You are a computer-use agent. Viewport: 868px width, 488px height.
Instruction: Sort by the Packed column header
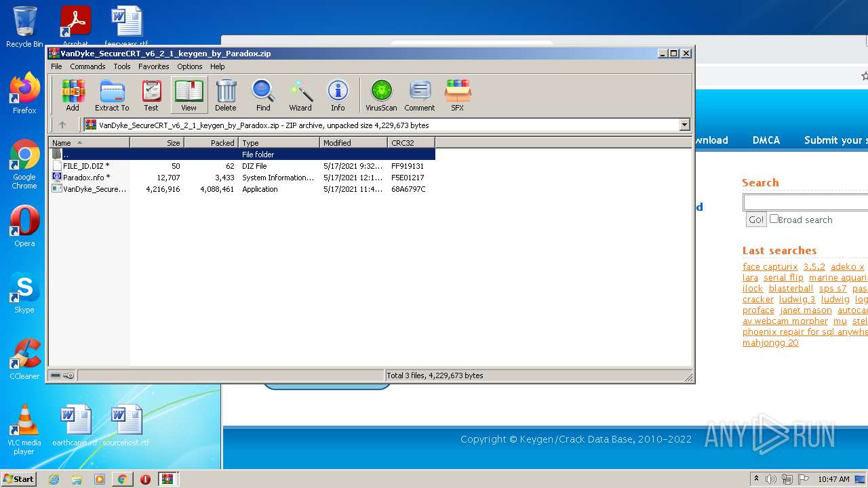pos(212,142)
